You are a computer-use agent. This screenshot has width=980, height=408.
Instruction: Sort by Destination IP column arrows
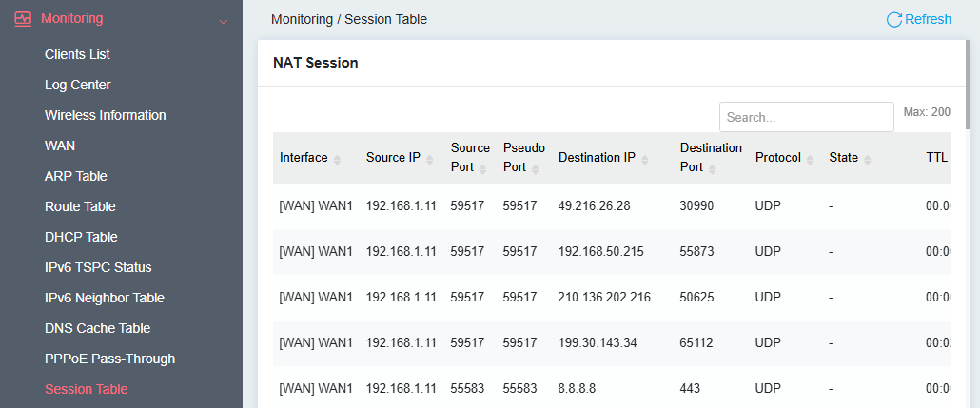click(x=645, y=159)
